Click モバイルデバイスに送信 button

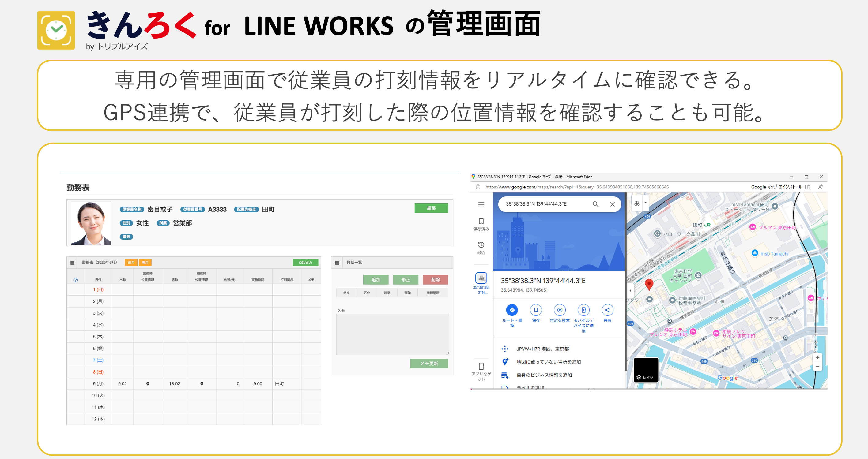(583, 318)
